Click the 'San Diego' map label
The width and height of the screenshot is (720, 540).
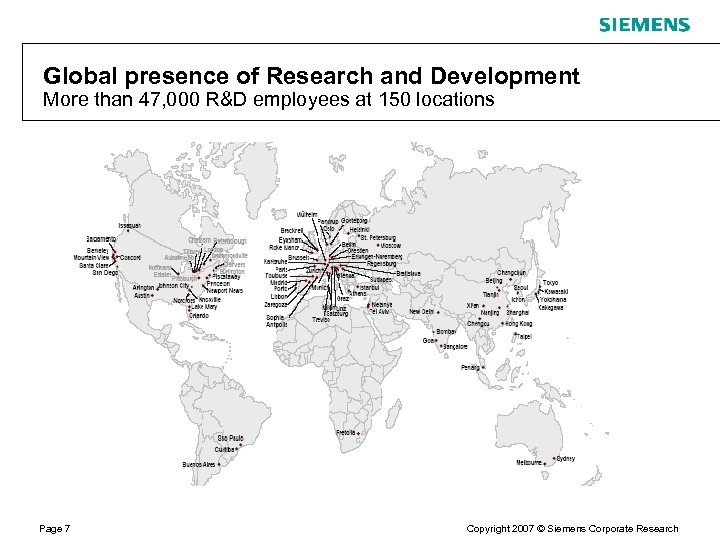pyautogui.click(x=105, y=273)
